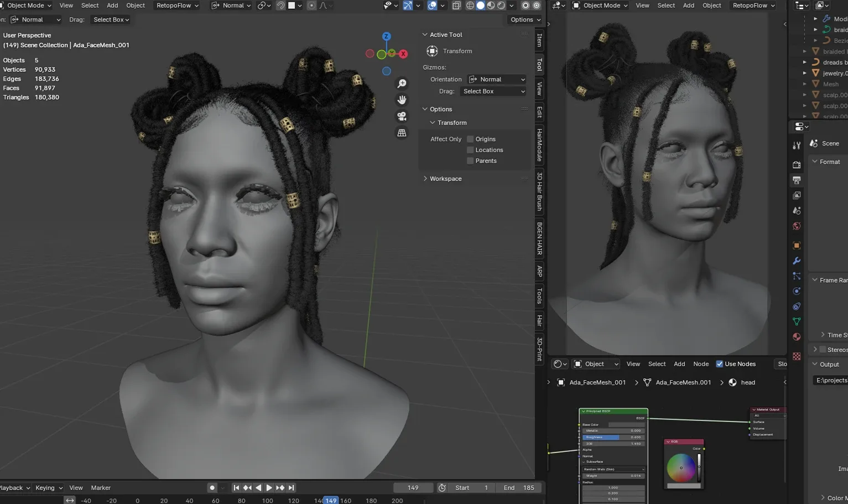Open the Node menu in shader editor

coord(701,364)
